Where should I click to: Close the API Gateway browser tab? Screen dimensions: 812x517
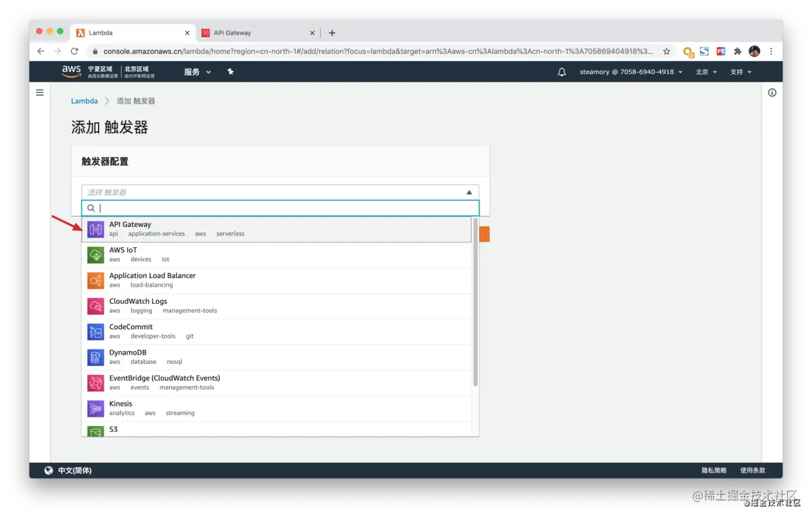click(x=312, y=33)
